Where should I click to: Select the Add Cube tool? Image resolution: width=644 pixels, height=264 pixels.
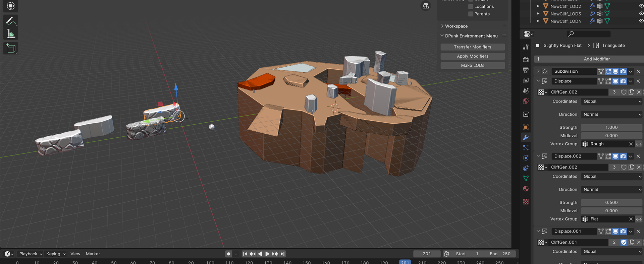point(11,49)
